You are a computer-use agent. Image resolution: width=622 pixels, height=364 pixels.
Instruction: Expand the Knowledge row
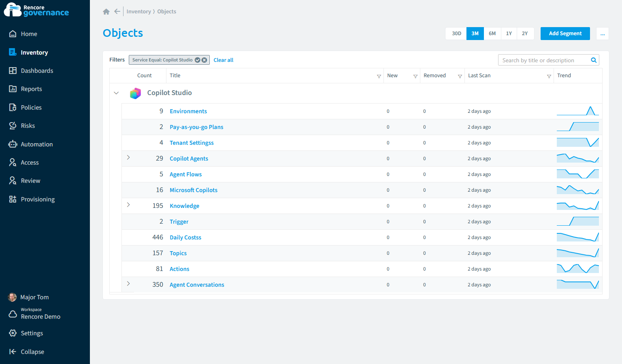pyautogui.click(x=128, y=205)
